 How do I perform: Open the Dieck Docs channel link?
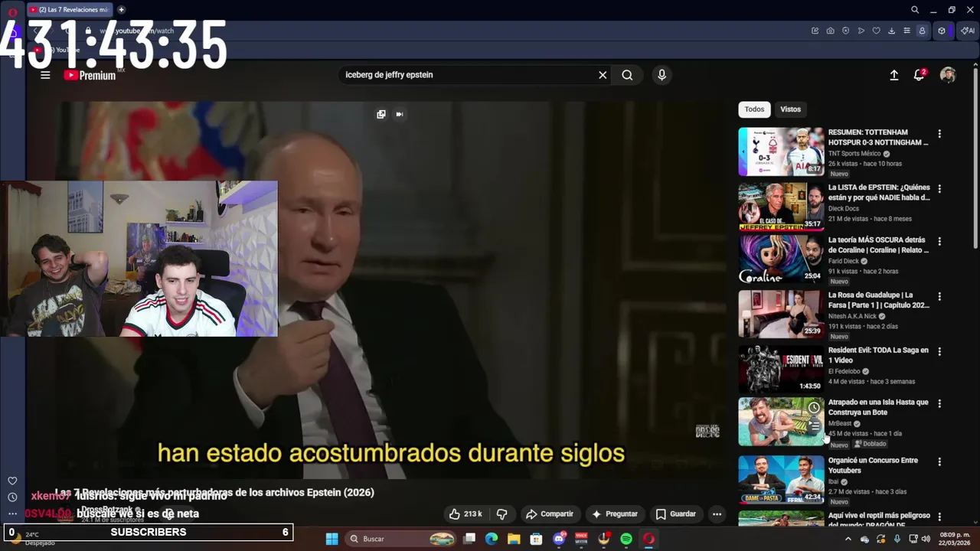click(844, 209)
